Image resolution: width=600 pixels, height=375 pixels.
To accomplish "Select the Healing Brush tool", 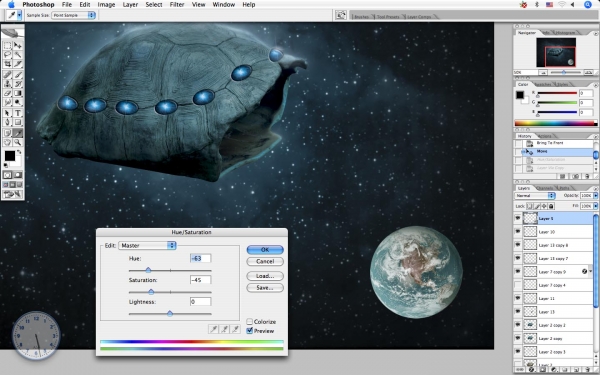I will coord(7,75).
